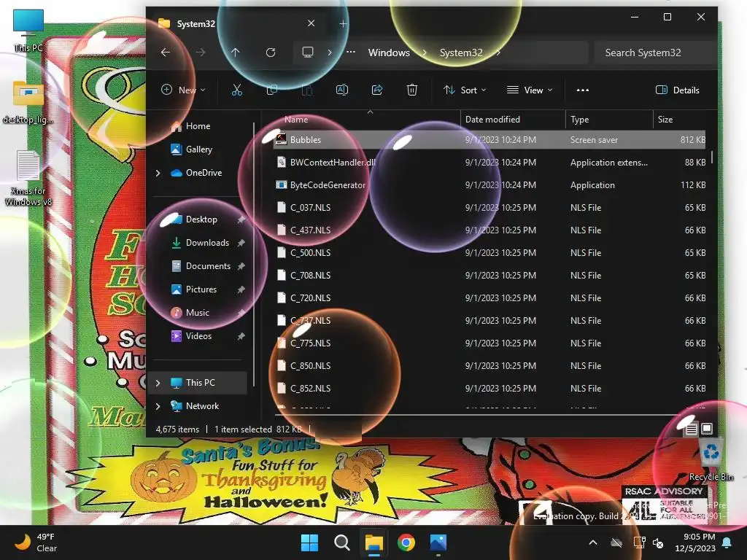Select C_500.NLS file
Viewport: 747px width, 560px height.
[489, 253]
